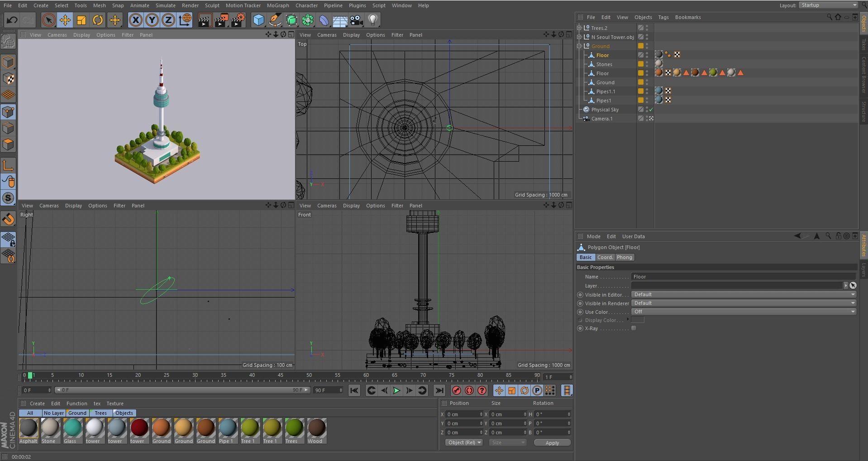The height and width of the screenshot is (461, 868).
Task: Select the Rotate tool
Action: click(98, 20)
